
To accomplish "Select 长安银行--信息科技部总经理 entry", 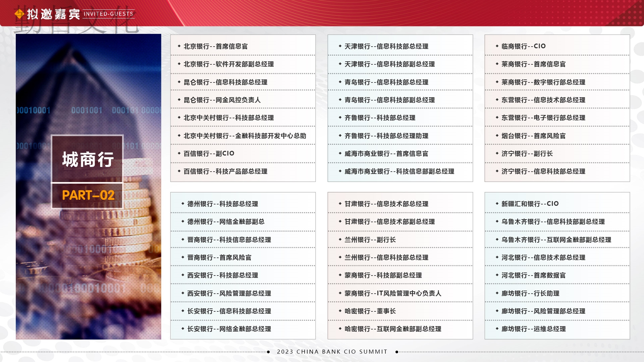I will point(229,311).
